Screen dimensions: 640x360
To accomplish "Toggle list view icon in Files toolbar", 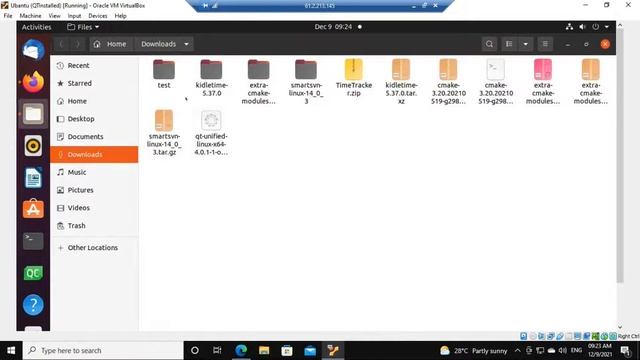I will coord(509,44).
